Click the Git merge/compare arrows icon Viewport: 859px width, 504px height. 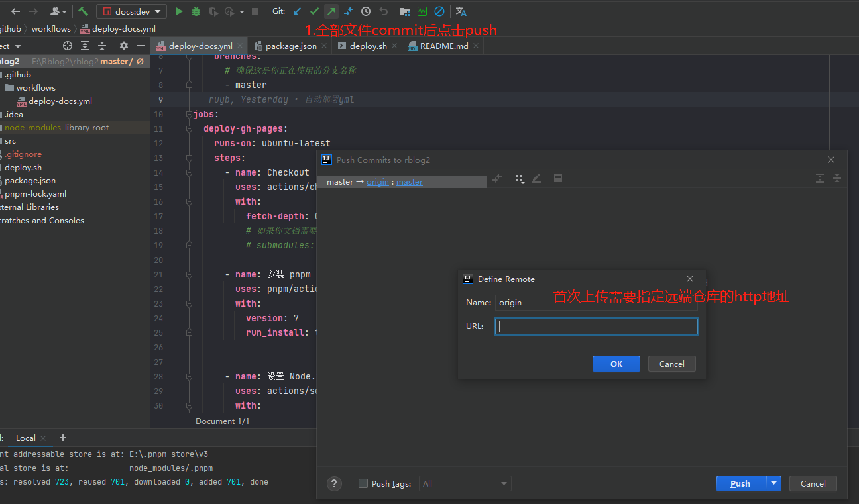click(x=349, y=11)
